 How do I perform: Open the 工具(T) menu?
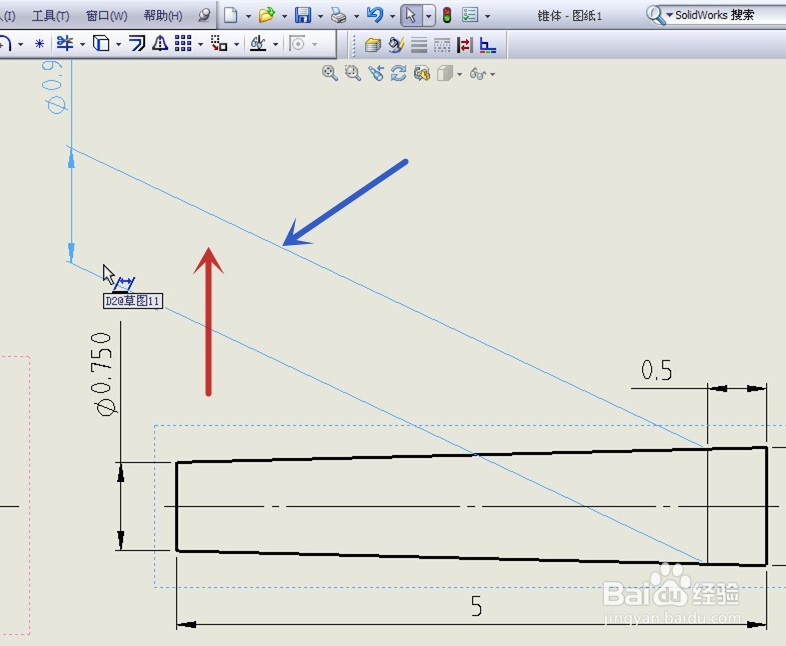[50, 16]
